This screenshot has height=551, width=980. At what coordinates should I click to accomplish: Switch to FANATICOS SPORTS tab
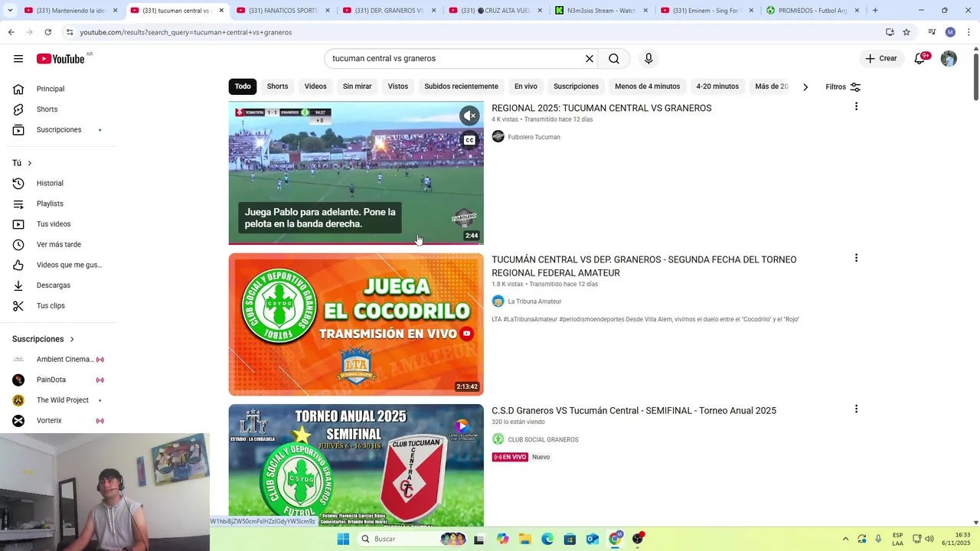(x=283, y=11)
